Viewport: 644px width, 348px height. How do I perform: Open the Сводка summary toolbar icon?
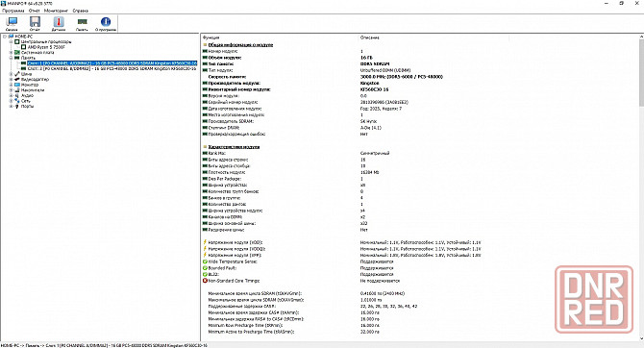[12, 21]
